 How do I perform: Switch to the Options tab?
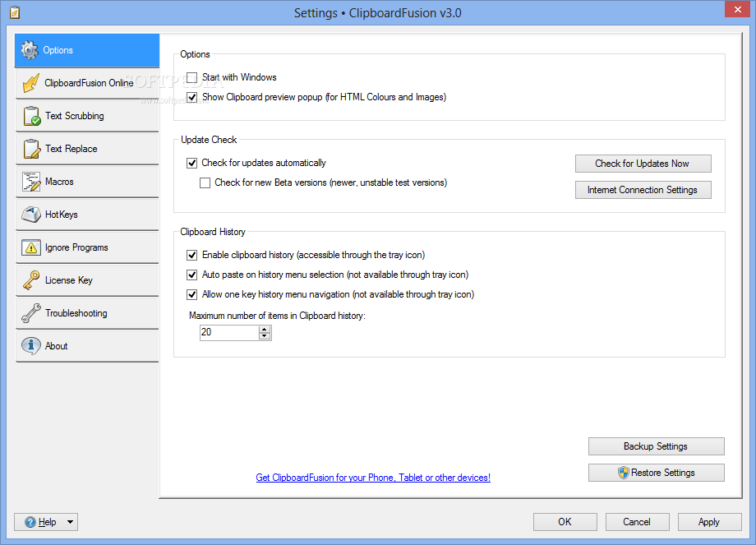pos(87,50)
